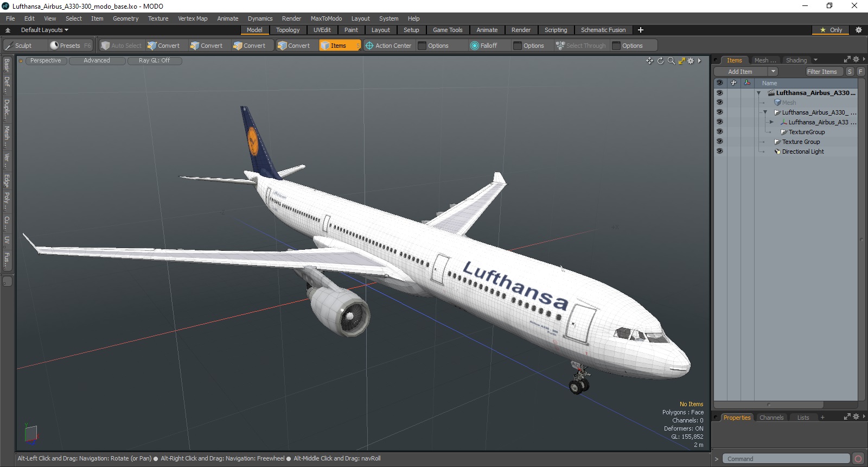The image size is (868, 467).
Task: Focus the Command input field
Action: 786,459
